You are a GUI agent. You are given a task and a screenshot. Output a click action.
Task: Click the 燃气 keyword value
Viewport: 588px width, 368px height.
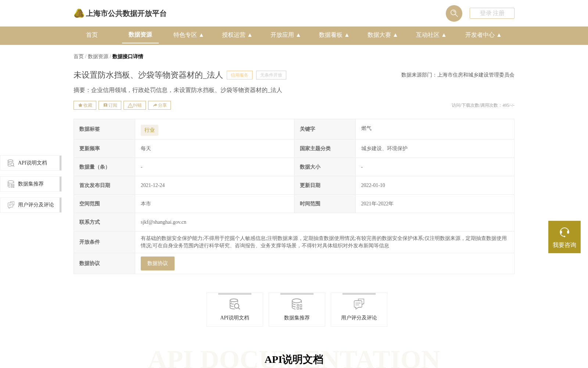(366, 128)
